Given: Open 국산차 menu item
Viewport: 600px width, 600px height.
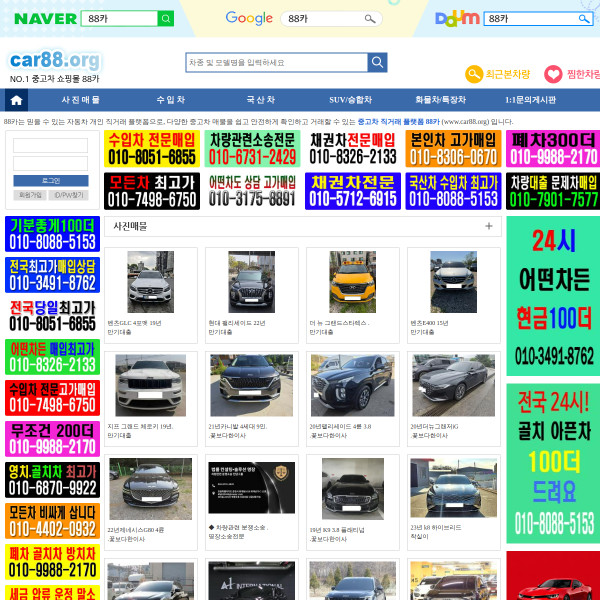Looking at the screenshot, I should tap(261, 100).
